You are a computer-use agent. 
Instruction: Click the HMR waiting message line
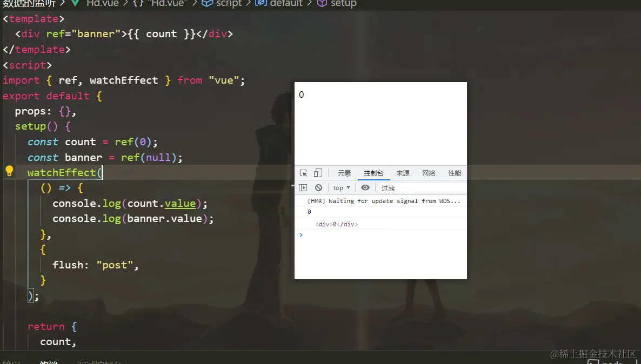point(384,201)
